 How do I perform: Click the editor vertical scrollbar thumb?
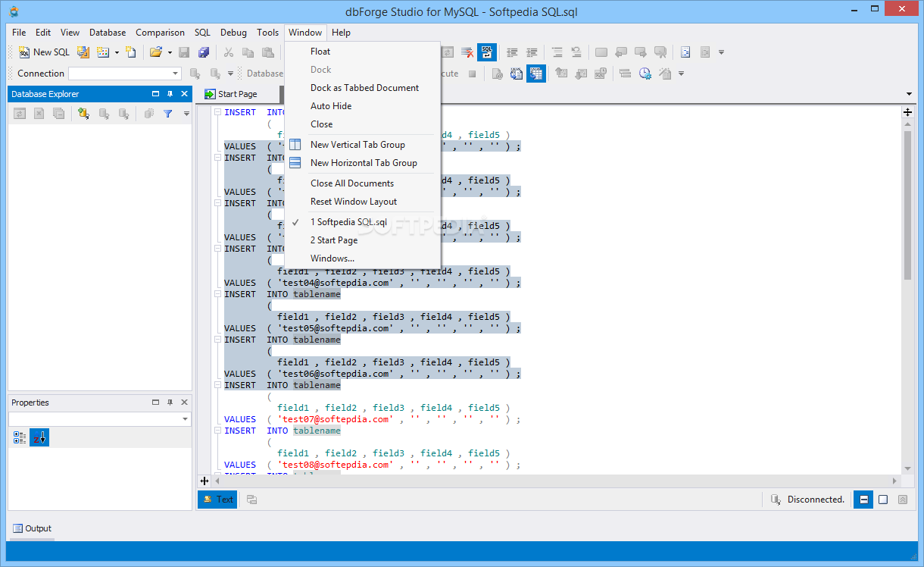[907, 205]
